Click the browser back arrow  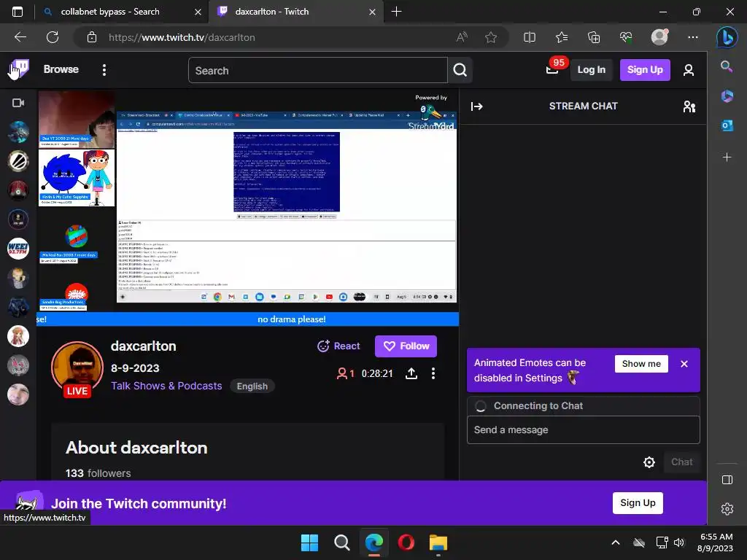tap(20, 37)
